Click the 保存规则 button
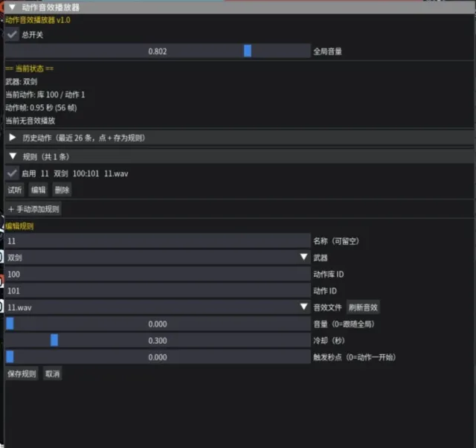 [x=22, y=374]
